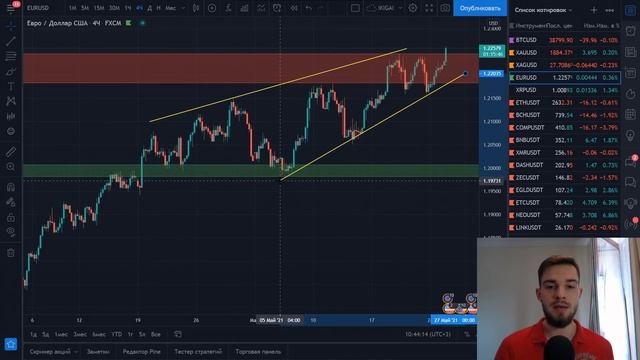Click the blue home button at bottom left
The image size is (640, 360).
coord(11,344)
